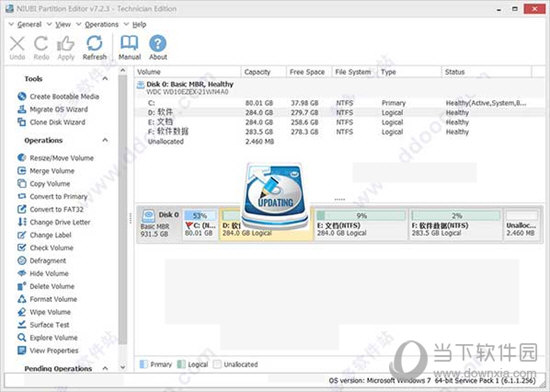Select the C: partition block in disk map
This screenshot has height=392, width=550.
click(200, 224)
